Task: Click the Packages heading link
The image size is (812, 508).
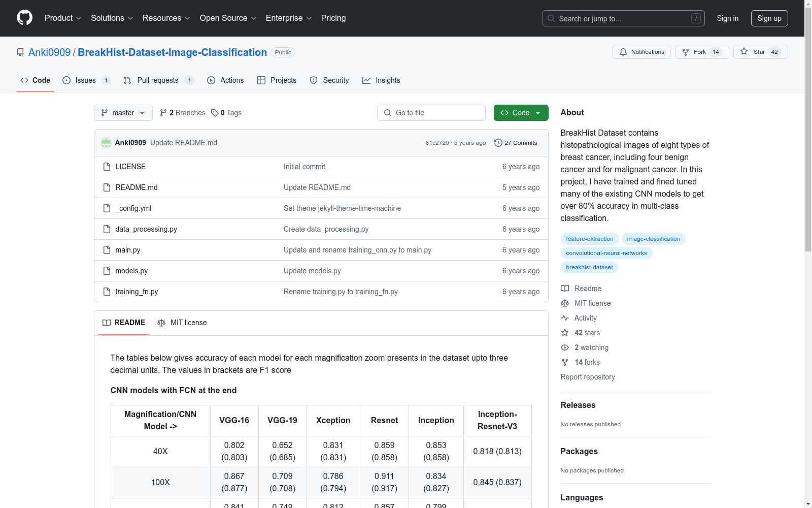Action: [x=579, y=451]
